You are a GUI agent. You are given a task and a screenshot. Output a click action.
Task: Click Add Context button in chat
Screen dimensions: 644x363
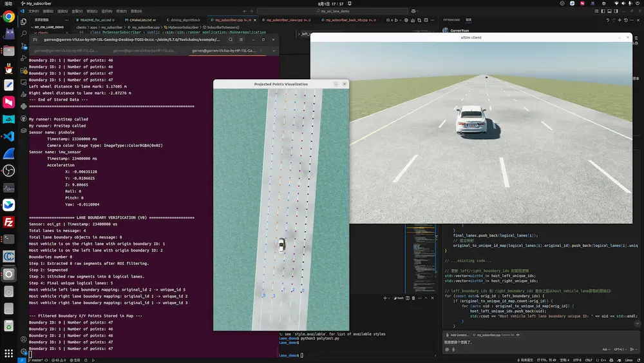(457, 335)
